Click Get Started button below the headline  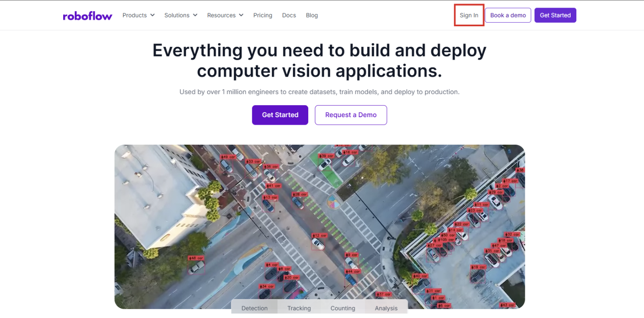click(280, 115)
